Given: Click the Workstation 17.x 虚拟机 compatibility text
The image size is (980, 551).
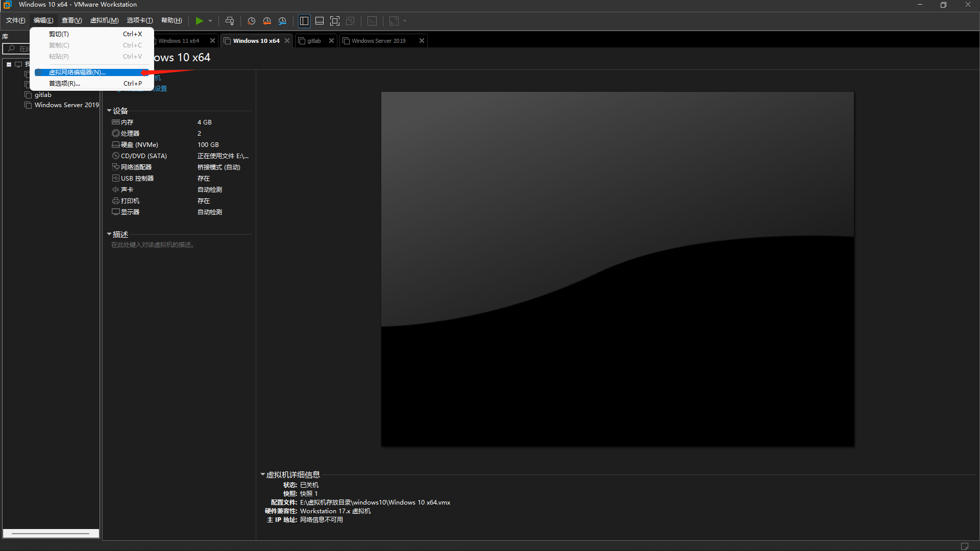Looking at the screenshot, I should (x=335, y=511).
